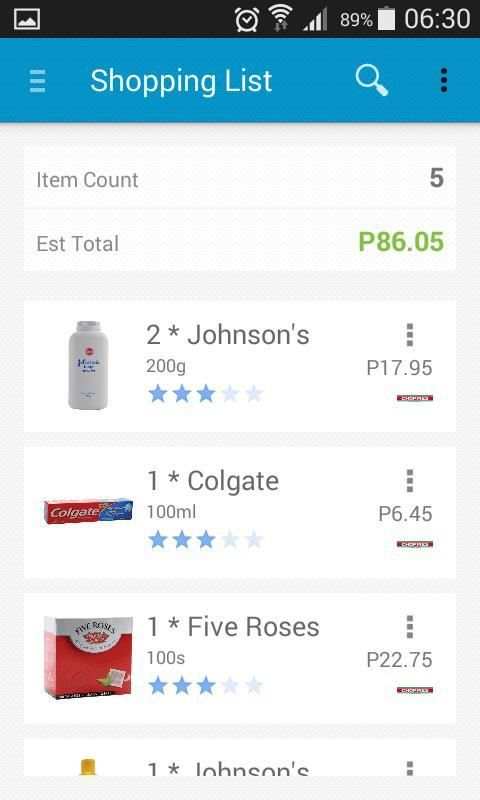Open the 1 * Five Roses item title
The width and height of the screenshot is (480, 800).
click(x=233, y=627)
